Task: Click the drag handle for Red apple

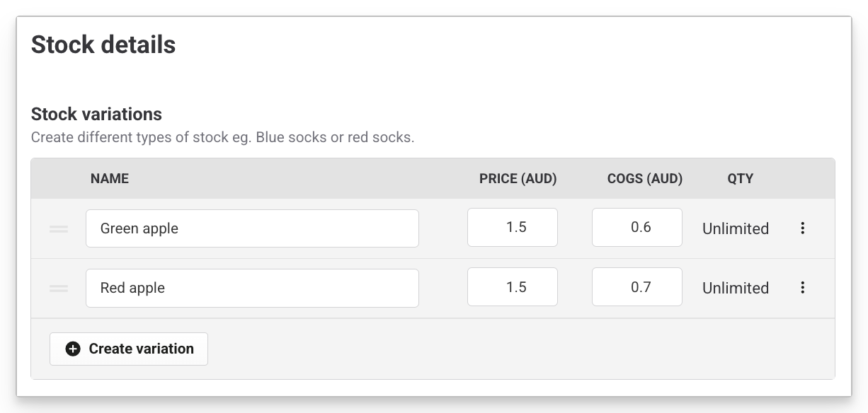Action: click(x=59, y=288)
